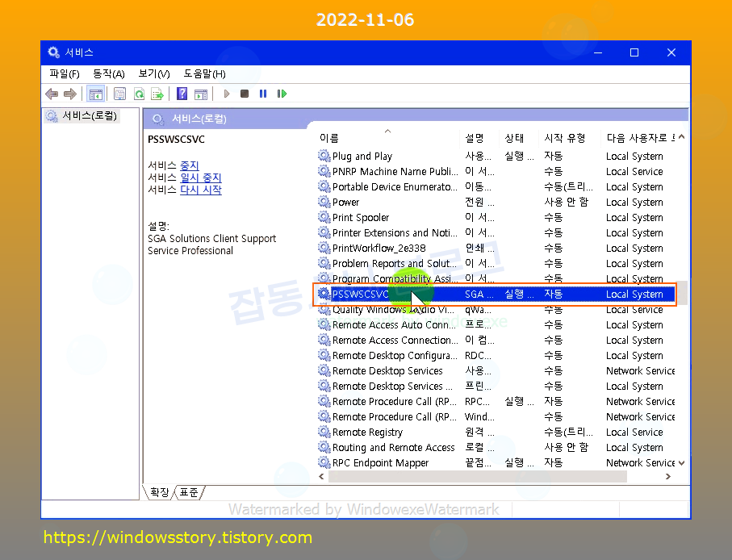The width and height of the screenshot is (732, 560).
Task: Click gear icon of Remote Registry
Action: tap(324, 432)
